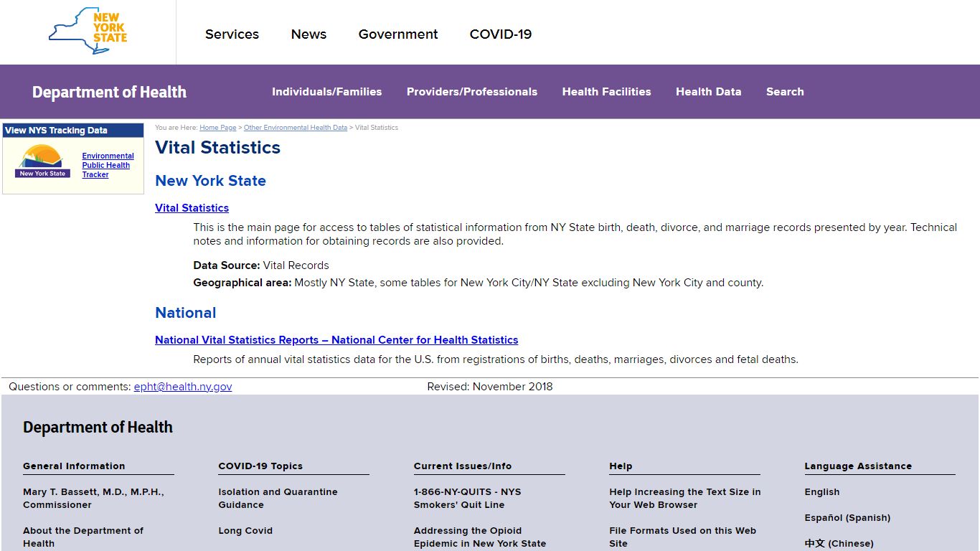The image size is (980, 551).
Task: Click the New York State logo
Action: click(x=88, y=32)
